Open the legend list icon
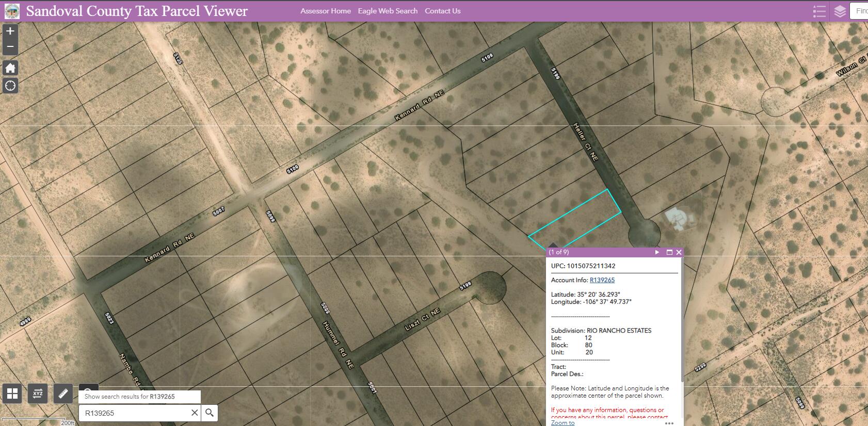 click(819, 11)
